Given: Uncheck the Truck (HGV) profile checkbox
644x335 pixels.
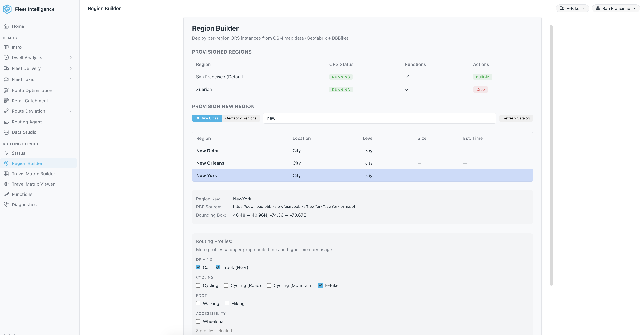Looking at the screenshot, I should [218, 267].
